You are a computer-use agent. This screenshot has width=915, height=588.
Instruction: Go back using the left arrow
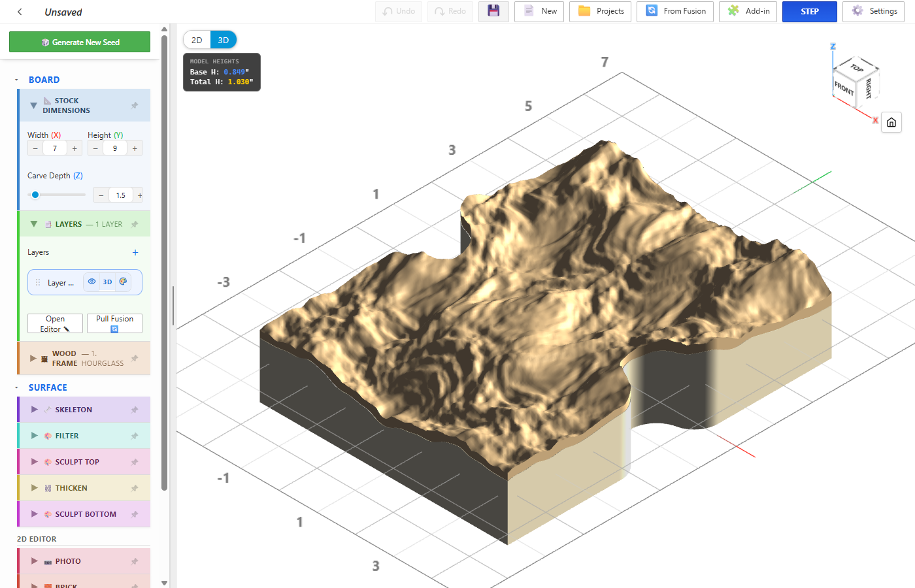click(20, 12)
